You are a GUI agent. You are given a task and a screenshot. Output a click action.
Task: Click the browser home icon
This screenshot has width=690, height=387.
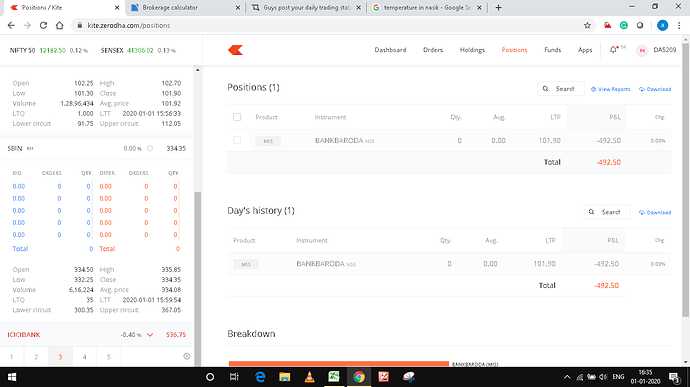click(x=59, y=26)
